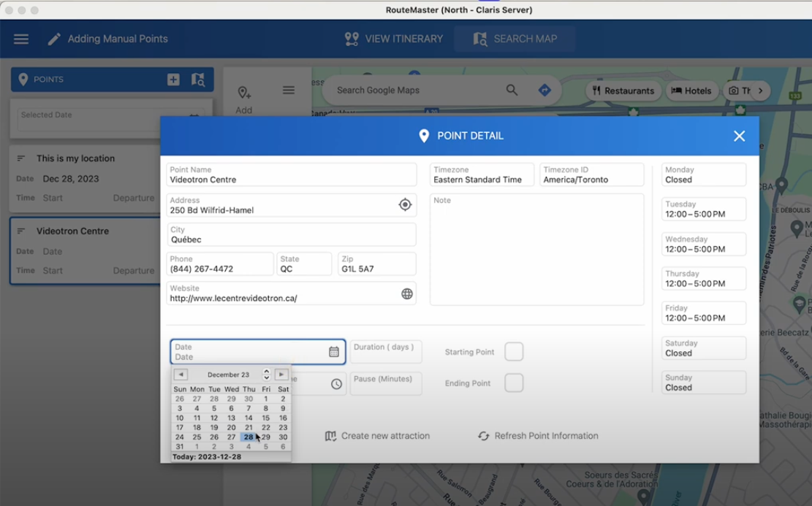Click the Saturday hours field
This screenshot has width=812, height=506.
[x=703, y=348]
